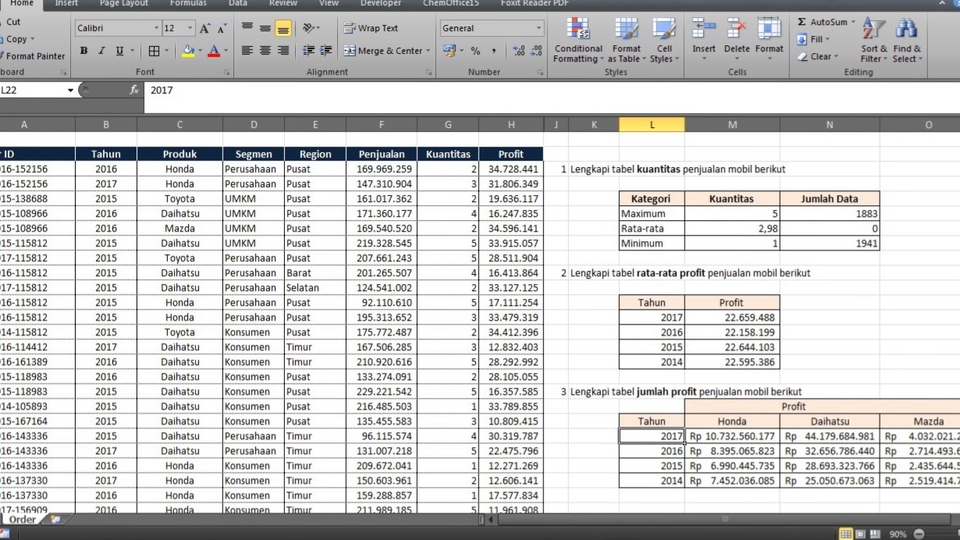The image size is (960, 540).
Task: Click the horizontal scrollbar
Action: click(726, 519)
